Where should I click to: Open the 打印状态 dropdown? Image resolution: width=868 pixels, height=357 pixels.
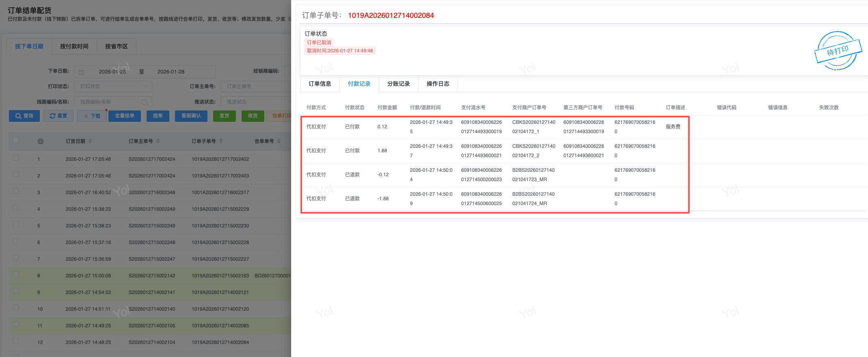coord(113,87)
